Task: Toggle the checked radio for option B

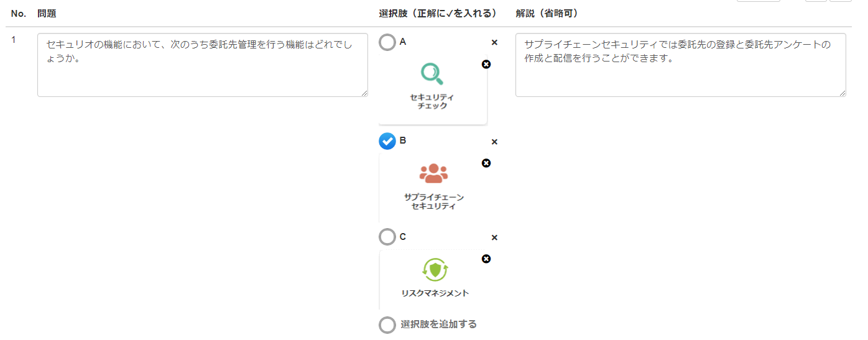Action: [387, 141]
